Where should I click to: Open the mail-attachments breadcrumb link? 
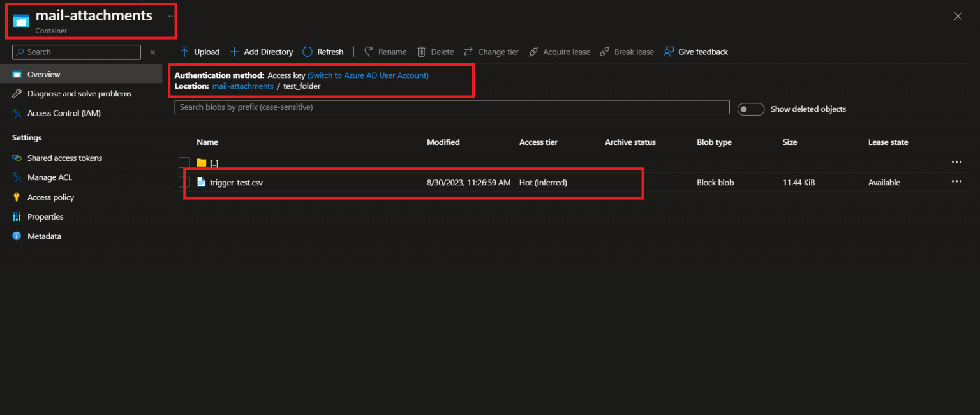242,86
